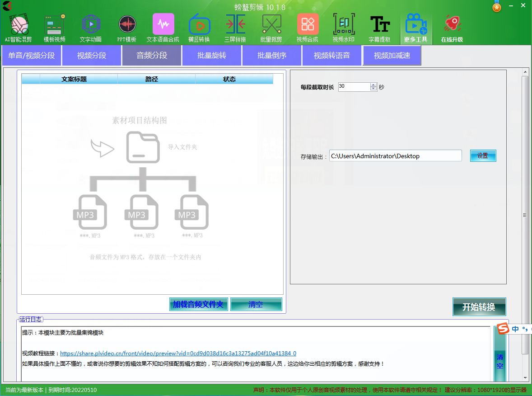
Task: Click the 加载音频文件夹 button
Action: coord(198,304)
